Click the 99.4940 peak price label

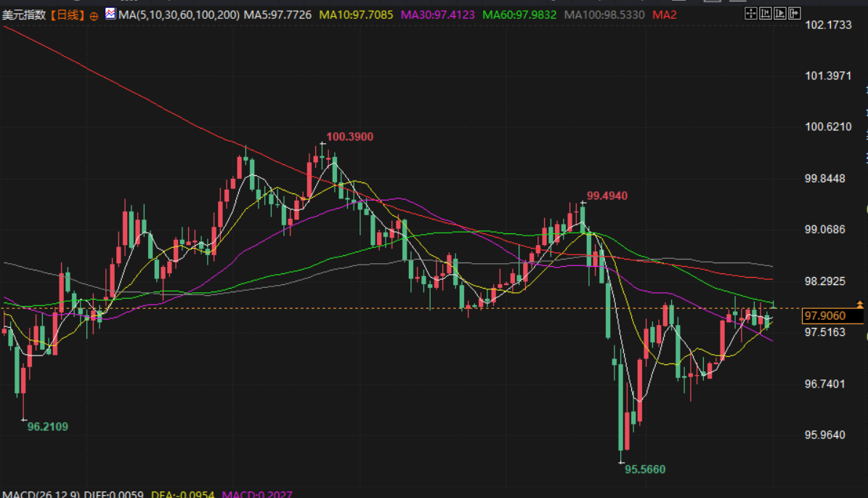click(x=607, y=196)
